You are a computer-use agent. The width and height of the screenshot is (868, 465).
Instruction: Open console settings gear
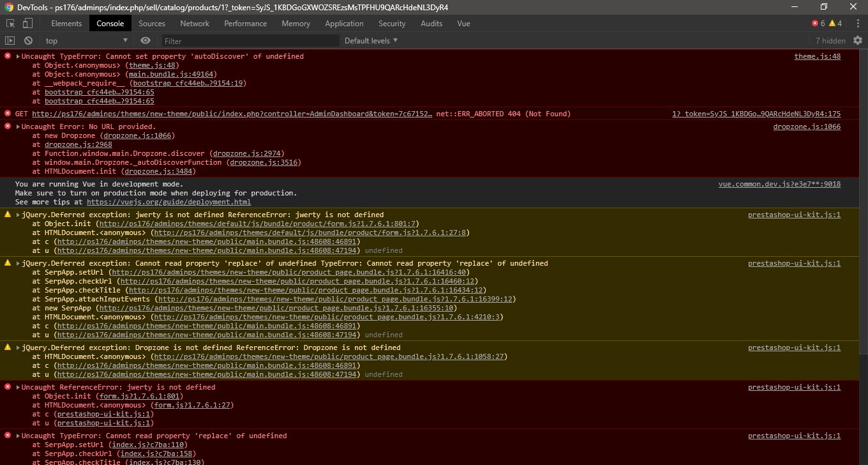pyautogui.click(x=858, y=41)
